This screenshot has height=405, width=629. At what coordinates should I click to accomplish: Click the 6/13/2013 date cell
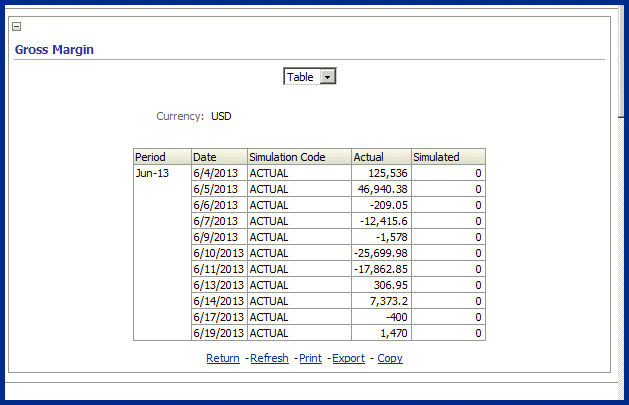click(219, 285)
